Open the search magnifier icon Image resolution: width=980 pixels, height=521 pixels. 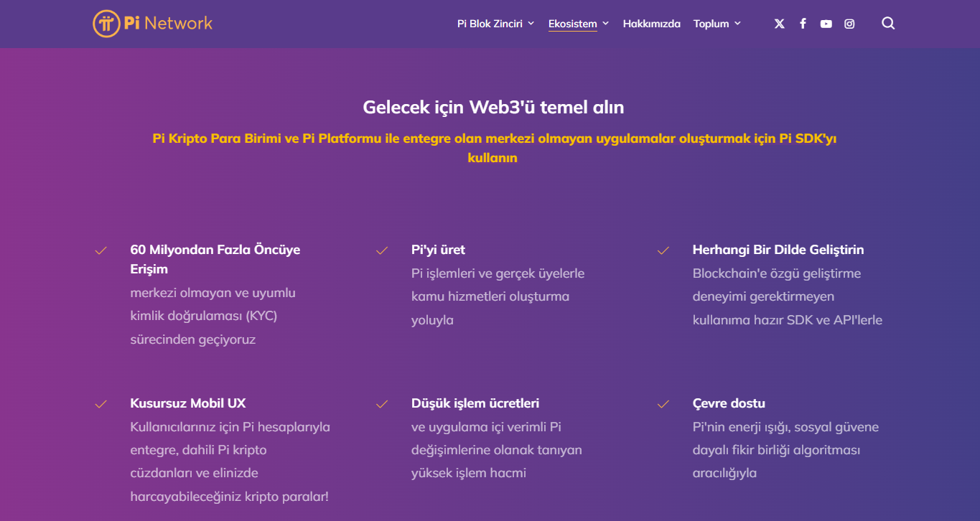click(888, 24)
